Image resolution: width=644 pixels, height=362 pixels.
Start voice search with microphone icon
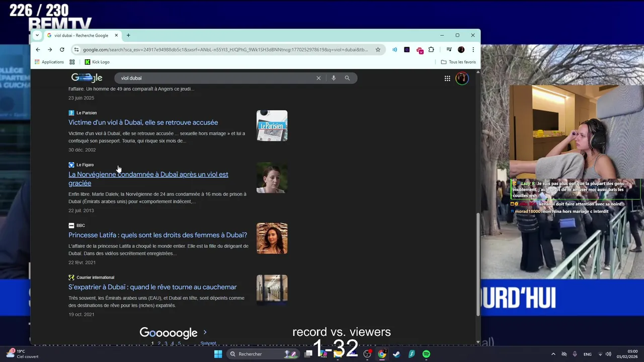(333, 78)
